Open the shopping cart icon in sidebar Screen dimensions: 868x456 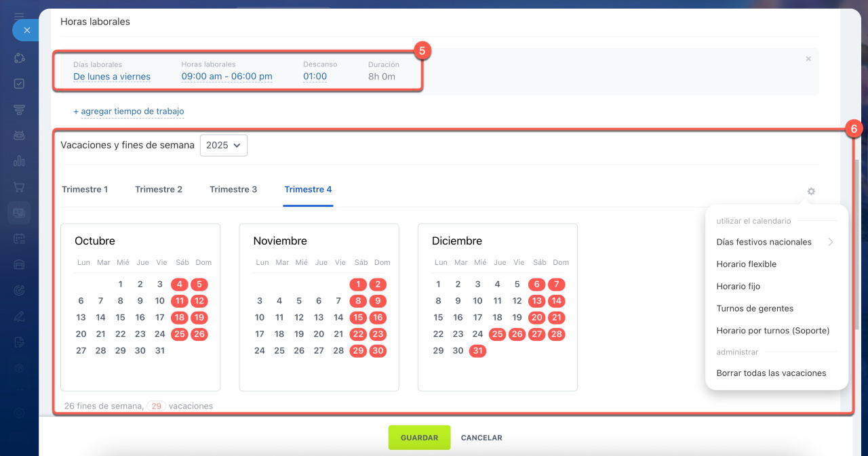19,187
